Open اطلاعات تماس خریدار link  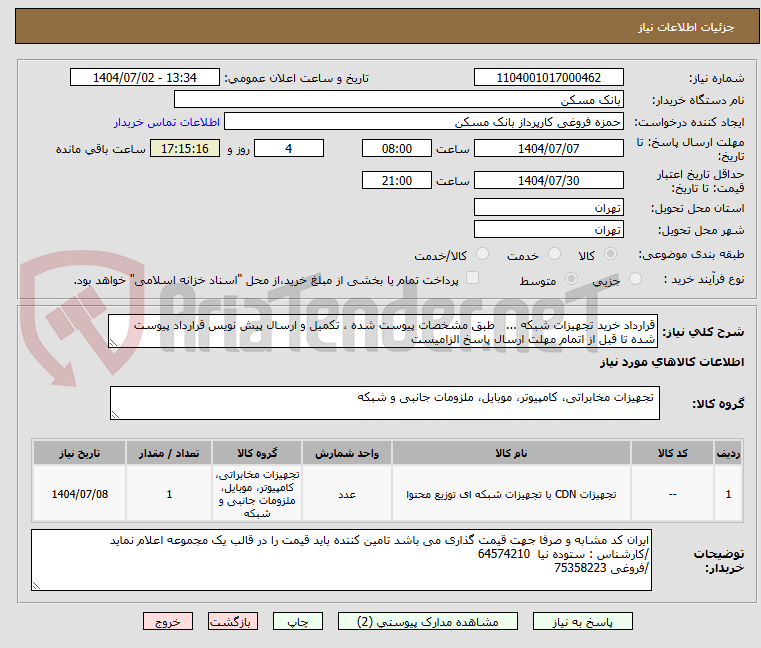point(166,122)
